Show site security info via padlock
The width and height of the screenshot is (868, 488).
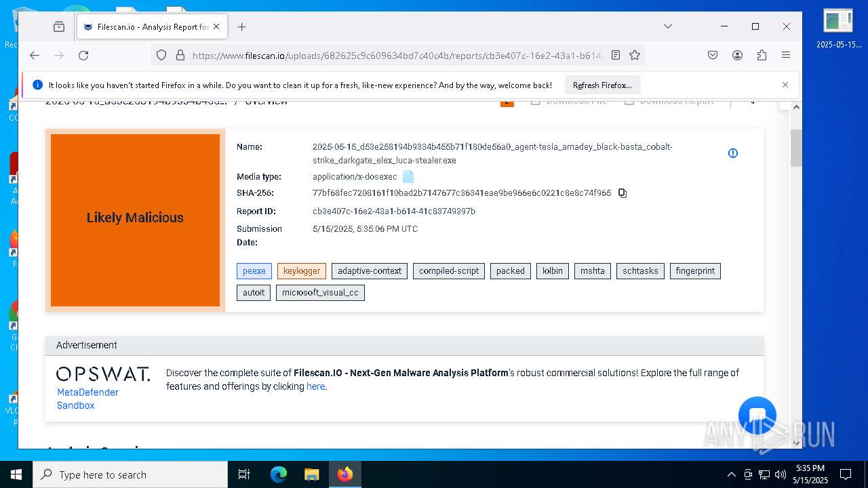point(180,56)
